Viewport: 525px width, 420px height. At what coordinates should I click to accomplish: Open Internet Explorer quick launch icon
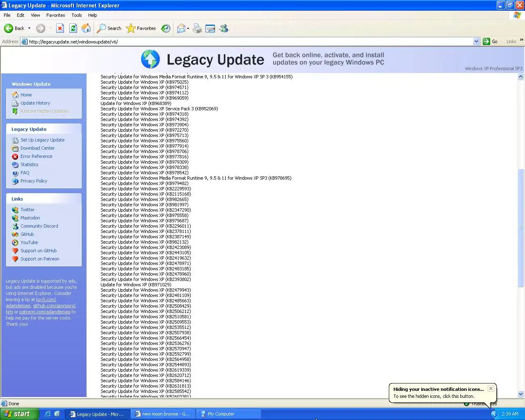pos(48,414)
